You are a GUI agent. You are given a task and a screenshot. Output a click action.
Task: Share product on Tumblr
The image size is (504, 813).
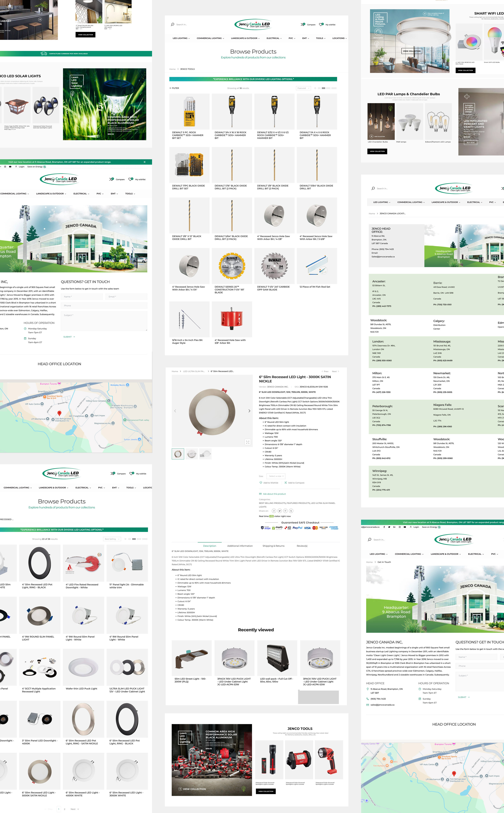(x=291, y=511)
